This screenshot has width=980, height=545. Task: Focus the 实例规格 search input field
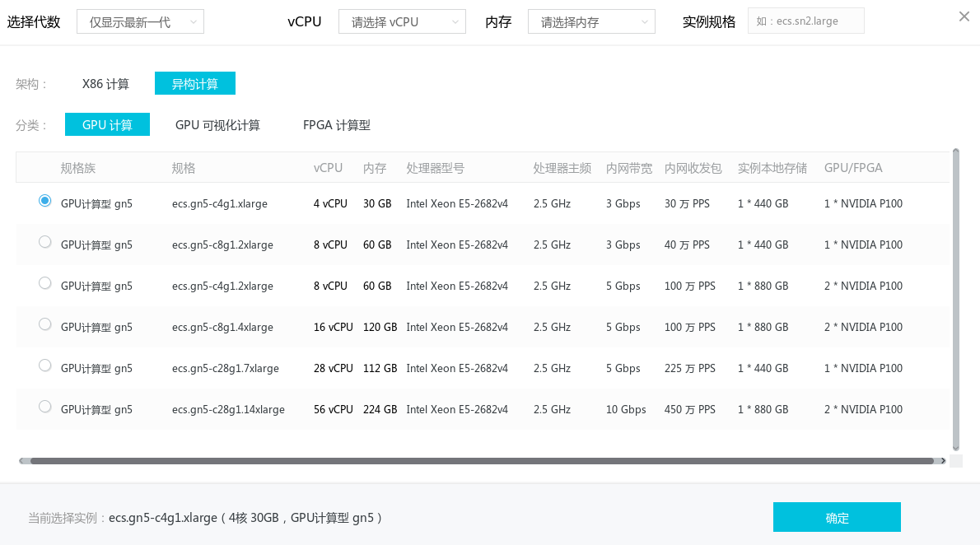coord(805,21)
